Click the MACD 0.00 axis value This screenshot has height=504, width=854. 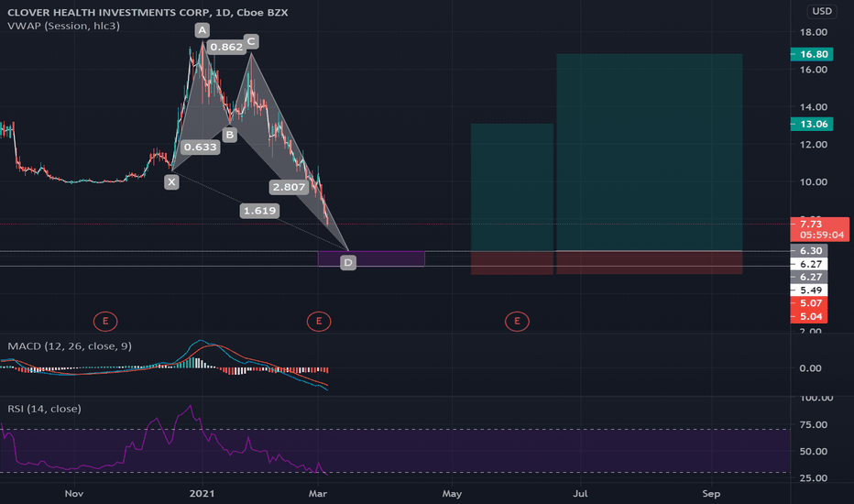(x=810, y=368)
